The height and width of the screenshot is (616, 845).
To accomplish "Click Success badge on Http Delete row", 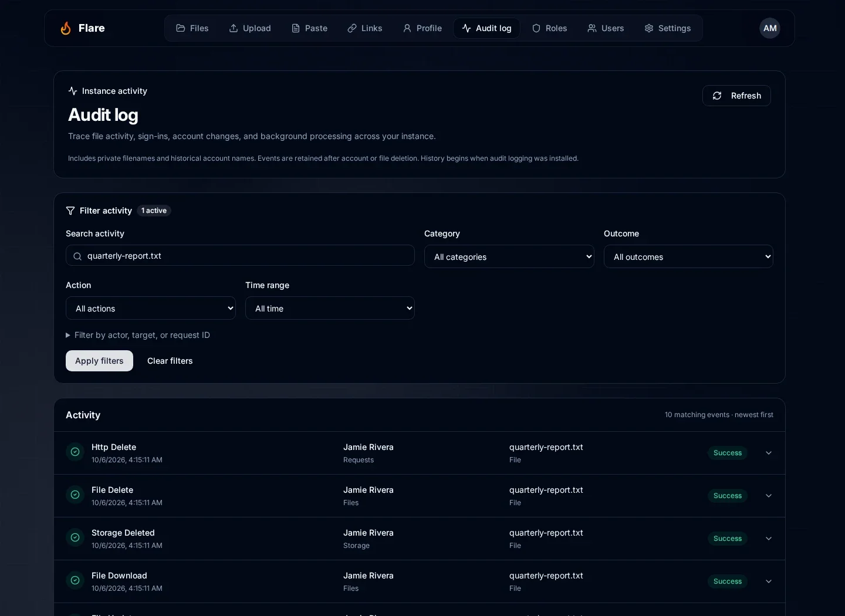I will point(728,453).
